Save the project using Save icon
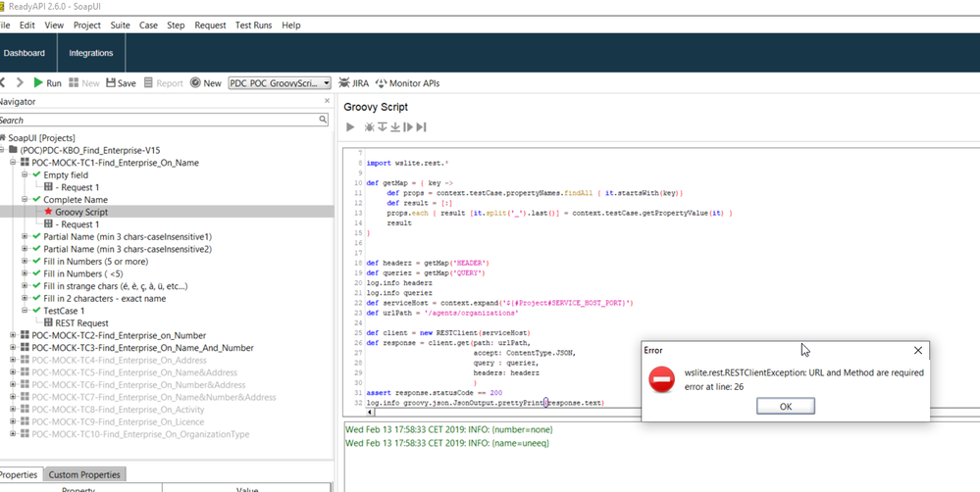Viewport: 980px width, 492px height. pos(121,83)
